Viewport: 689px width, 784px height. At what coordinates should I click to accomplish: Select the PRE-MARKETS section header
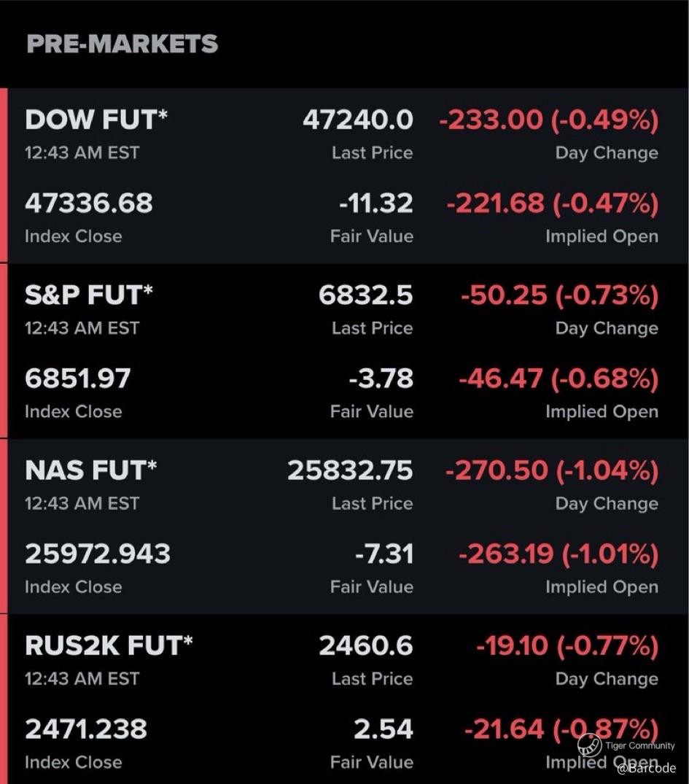pyautogui.click(x=122, y=44)
